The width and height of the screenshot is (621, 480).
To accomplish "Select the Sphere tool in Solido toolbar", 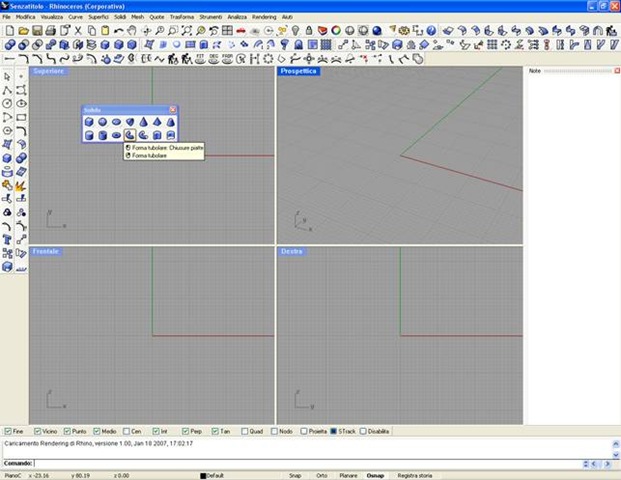I will click(102, 122).
